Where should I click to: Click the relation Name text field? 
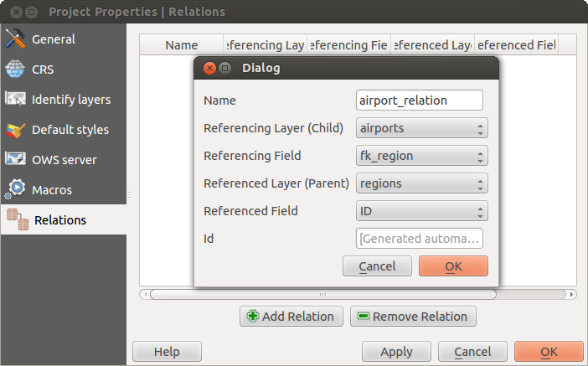click(x=420, y=101)
